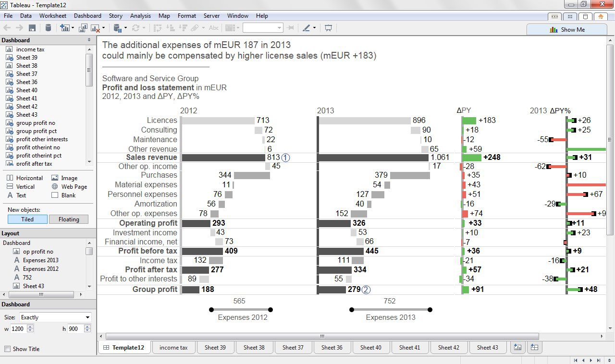This screenshot has width=615, height=364.
Task: Add an Image object from Dashboard pane
Action: point(65,178)
